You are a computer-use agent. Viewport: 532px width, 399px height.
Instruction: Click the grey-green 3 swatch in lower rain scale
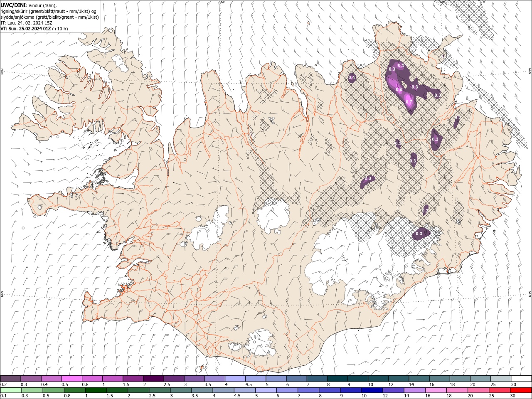181,390
